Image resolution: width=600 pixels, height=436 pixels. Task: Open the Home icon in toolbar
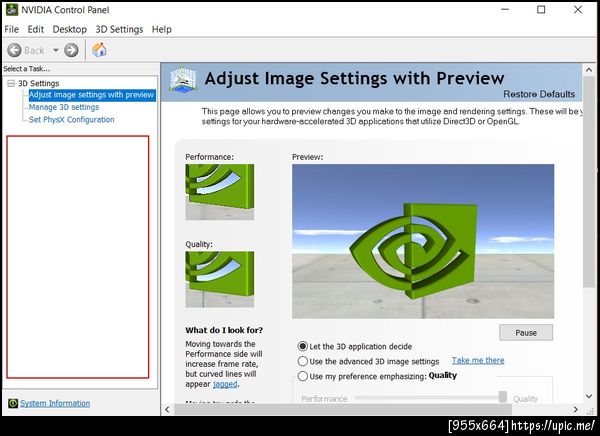pos(99,50)
